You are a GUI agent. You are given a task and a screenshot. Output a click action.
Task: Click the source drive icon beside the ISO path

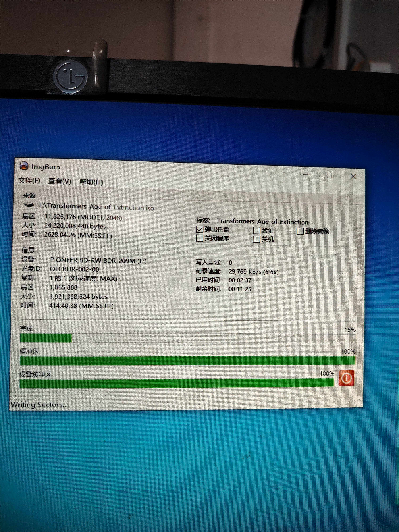click(29, 205)
